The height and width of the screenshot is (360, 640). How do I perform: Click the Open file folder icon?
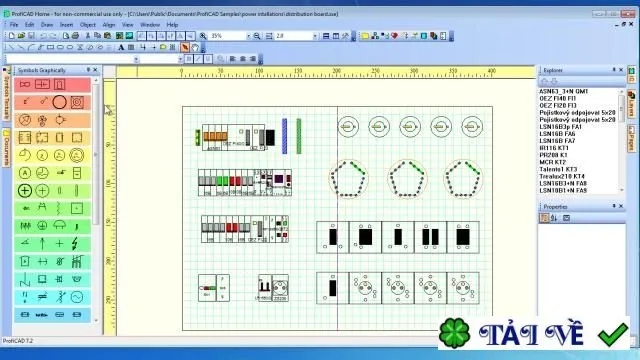pyautogui.click(x=21, y=36)
